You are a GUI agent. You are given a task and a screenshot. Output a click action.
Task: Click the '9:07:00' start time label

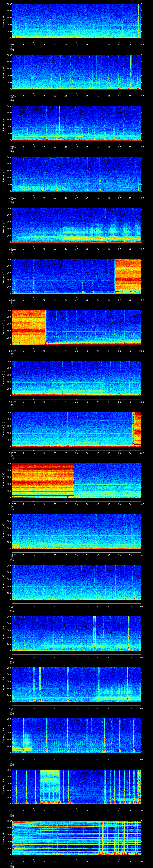click(12, 351)
